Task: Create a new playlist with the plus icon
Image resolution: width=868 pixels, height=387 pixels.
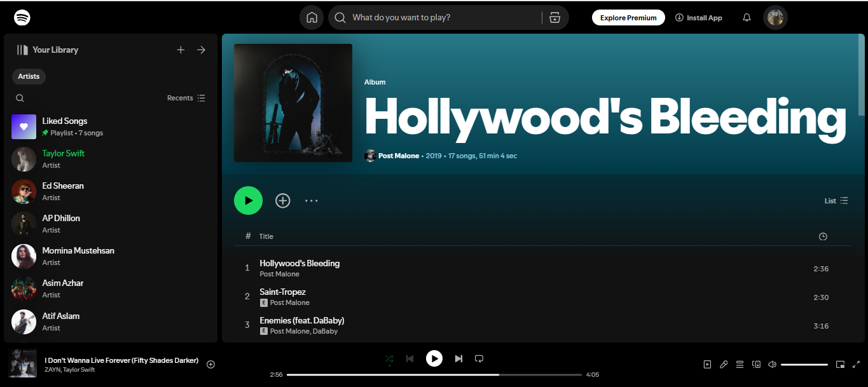Action: pos(181,49)
